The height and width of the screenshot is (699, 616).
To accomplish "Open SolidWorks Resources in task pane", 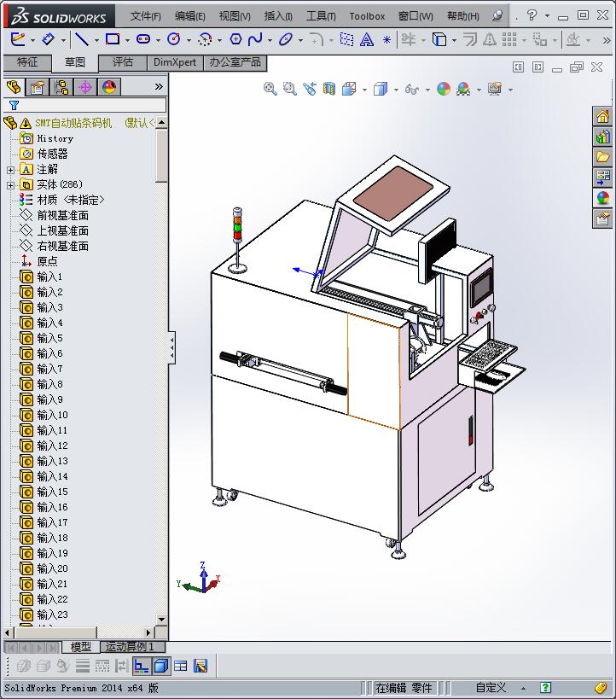I will 602,117.
